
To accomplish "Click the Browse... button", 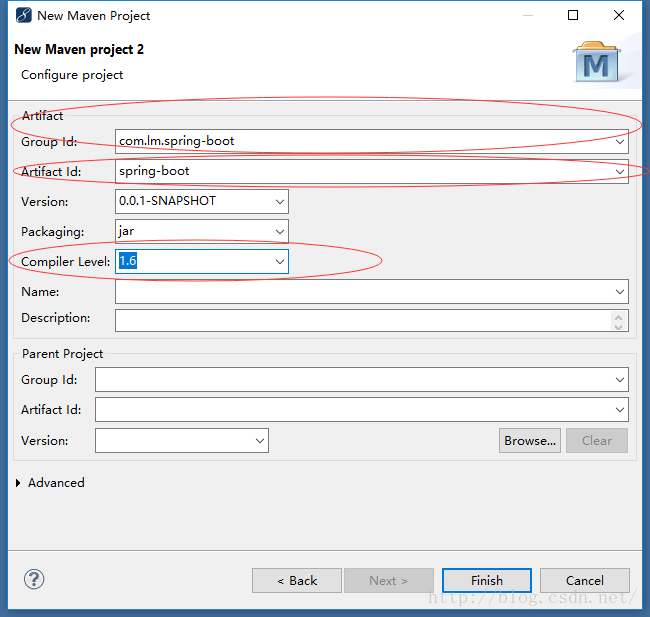I will [530, 440].
